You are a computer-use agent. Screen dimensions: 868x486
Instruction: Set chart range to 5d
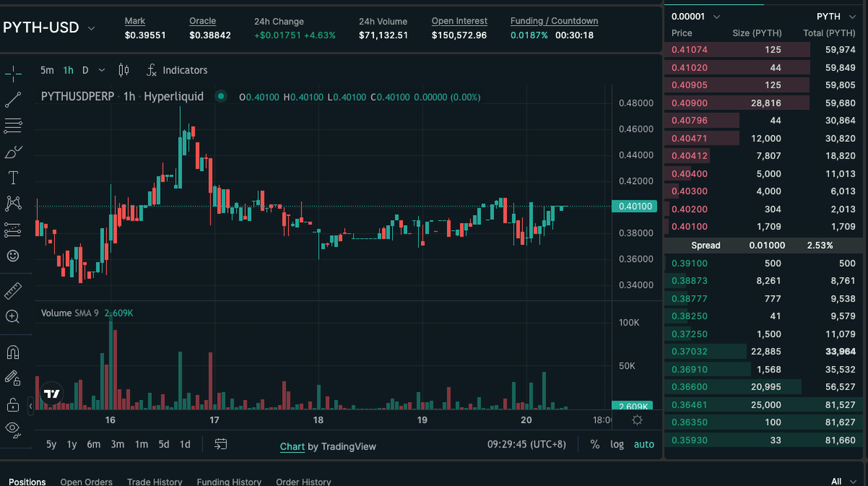pos(164,445)
